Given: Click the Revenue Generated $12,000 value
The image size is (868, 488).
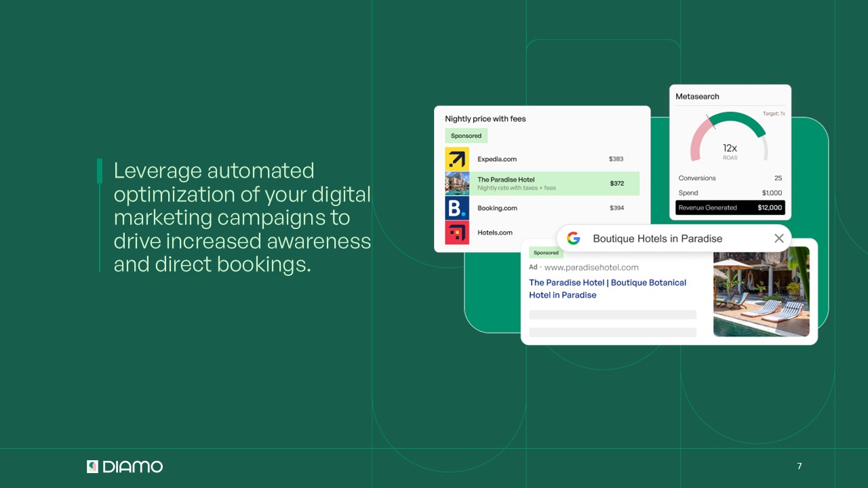Looking at the screenshot, I should click(x=770, y=207).
